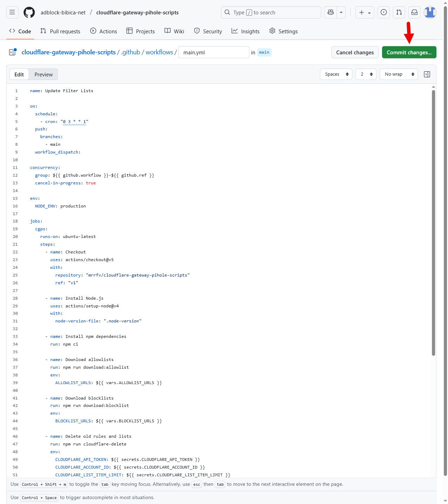The height and width of the screenshot is (504, 448).
Task: Open the Copilot chat icon
Action: 331,12
